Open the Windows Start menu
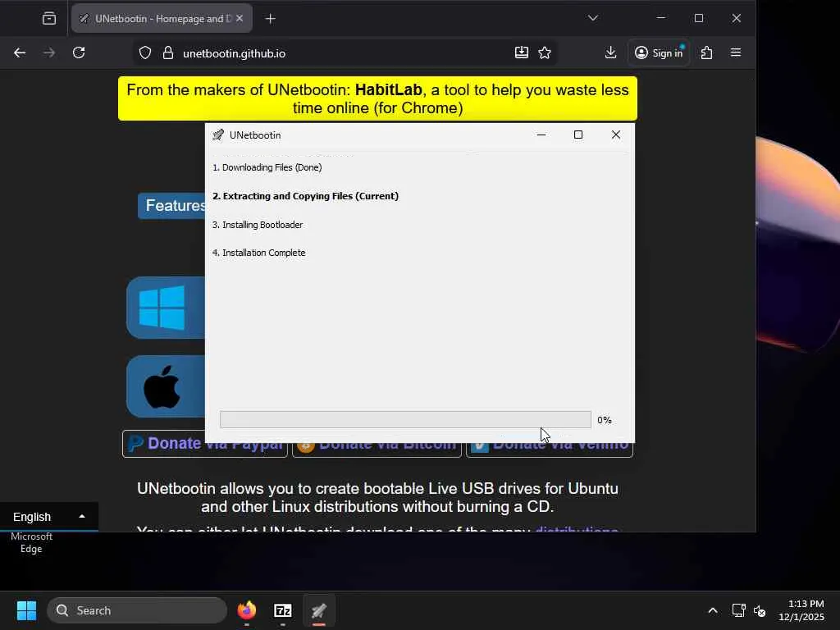This screenshot has width=840, height=630. click(26, 610)
